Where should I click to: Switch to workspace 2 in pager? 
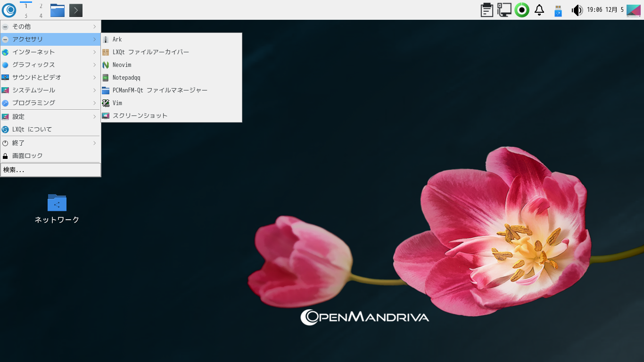(x=41, y=6)
